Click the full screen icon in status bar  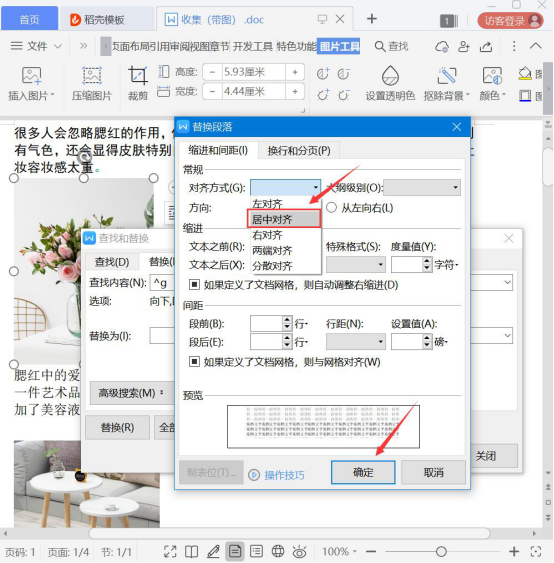[x=170, y=551]
